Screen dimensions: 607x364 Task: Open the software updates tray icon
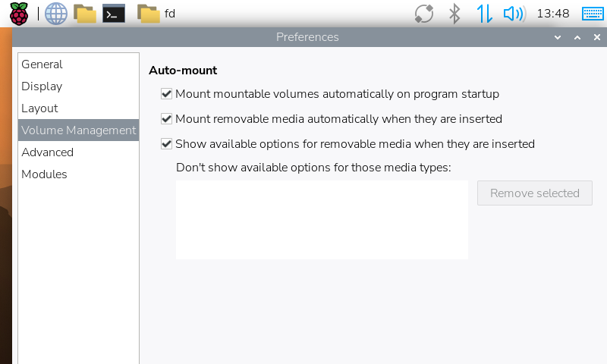click(x=424, y=14)
